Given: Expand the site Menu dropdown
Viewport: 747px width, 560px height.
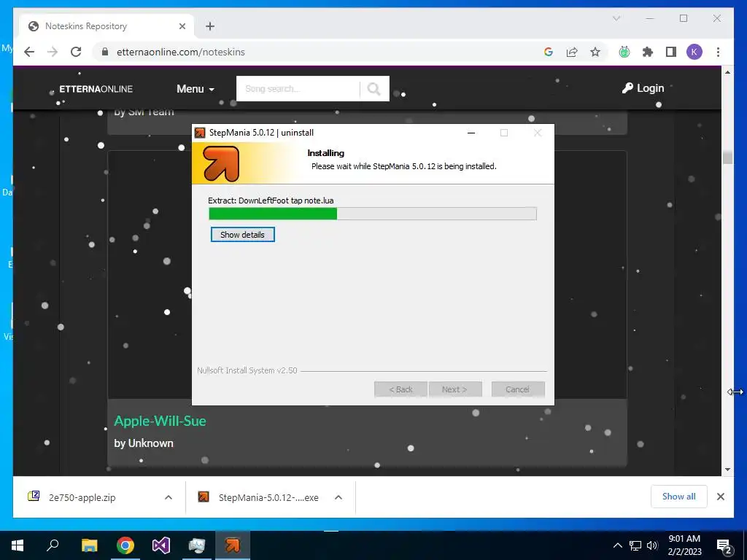Looking at the screenshot, I should pyautogui.click(x=196, y=89).
